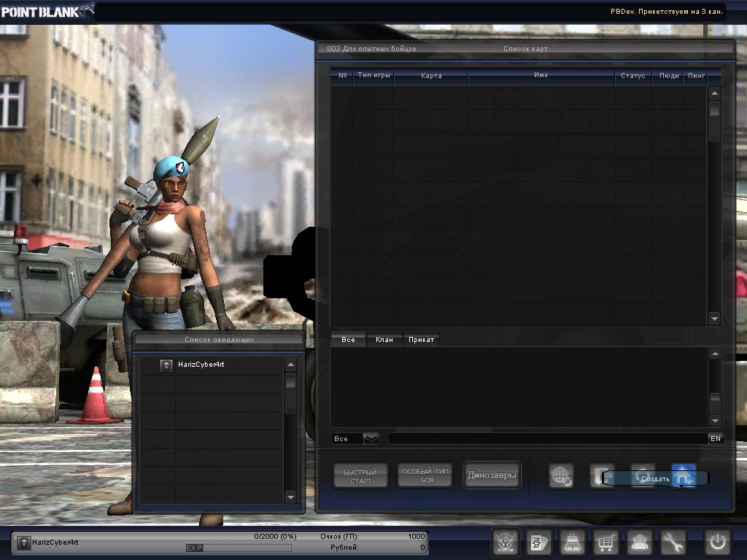This screenshot has width=747, height=560.
Task: Sort room list by Пинг column
Action: (x=697, y=75)
